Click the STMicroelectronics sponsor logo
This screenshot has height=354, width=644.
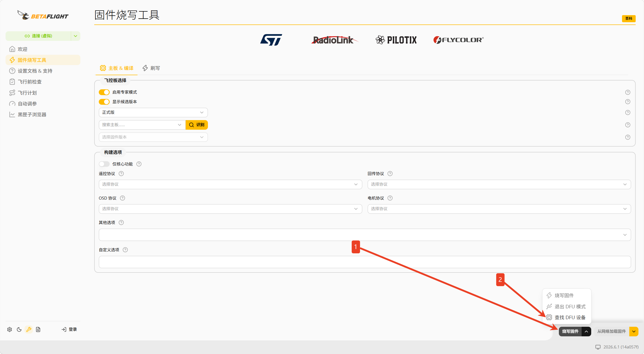click(271, 40)
